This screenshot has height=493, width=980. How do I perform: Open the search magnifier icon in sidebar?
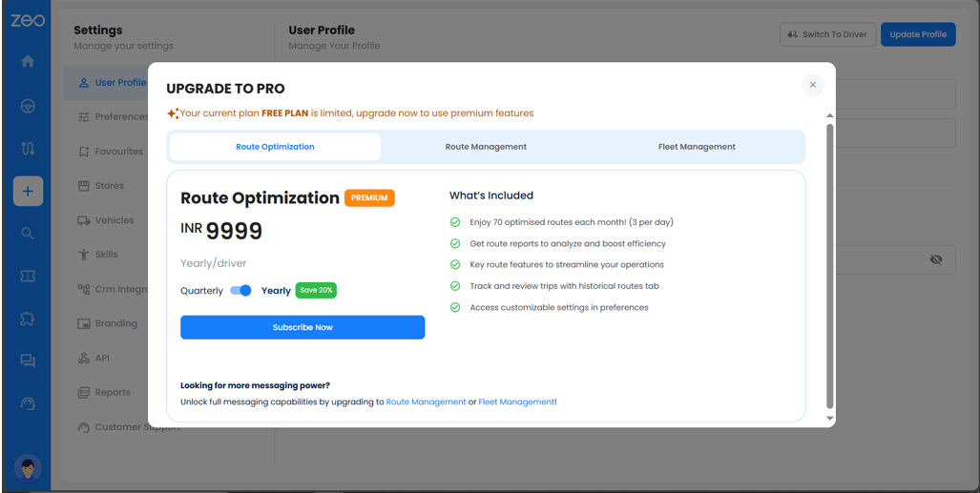pyautogui.click(x=28, y=234)
